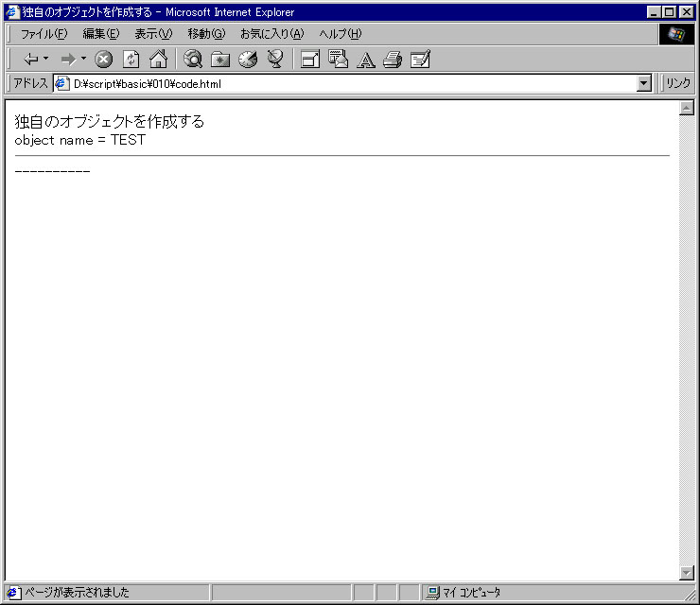Image resolution: width=700 pixels, height=605 pixels.
Task: Click the アドレス label
Action: [x=30, y=83]
